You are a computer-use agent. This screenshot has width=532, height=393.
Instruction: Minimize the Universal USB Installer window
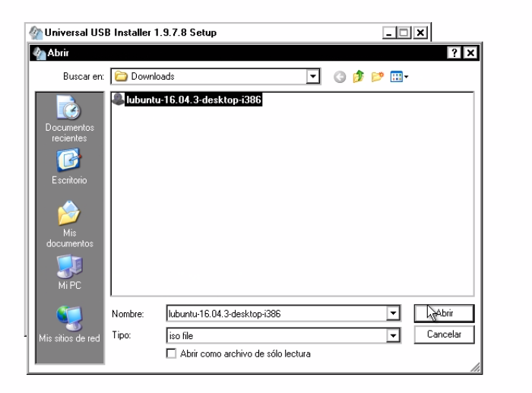tap(389, 33)
